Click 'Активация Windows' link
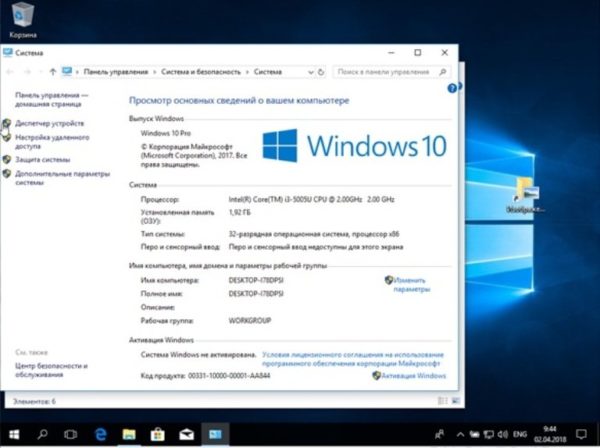The height and width of the screenshot is (448, 600). [413, 376]
